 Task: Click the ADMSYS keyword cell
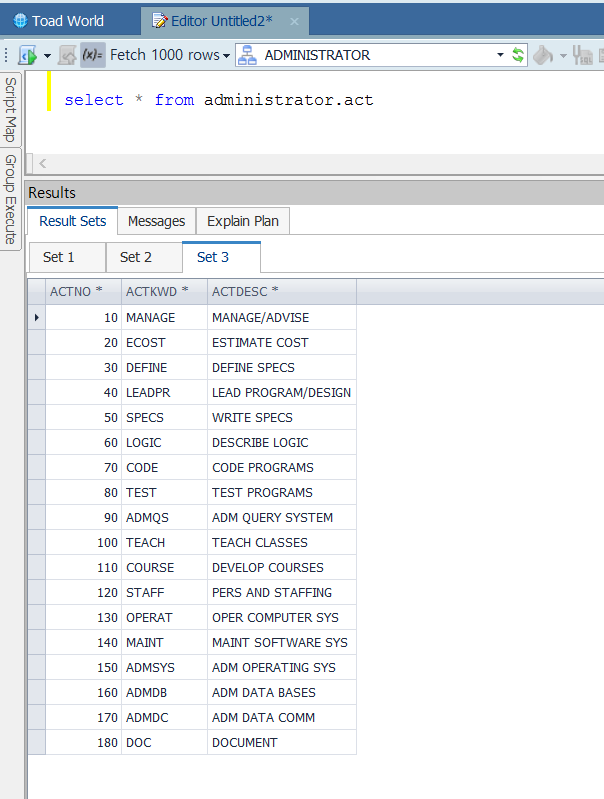click(165, 667)
